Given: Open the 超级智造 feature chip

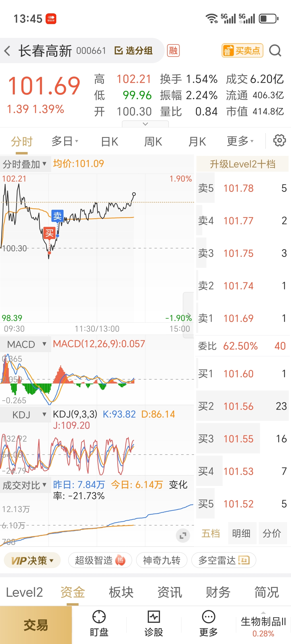Looking at the screenshot, I should [100, 560].
